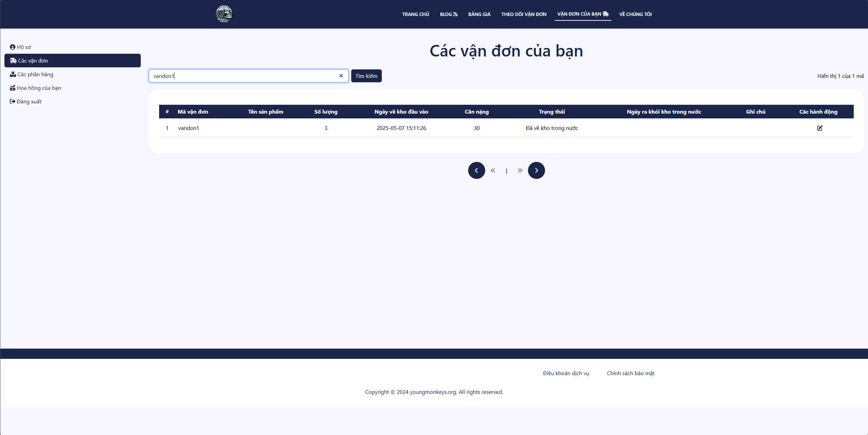Open BLOG menu item

(448, 14)
